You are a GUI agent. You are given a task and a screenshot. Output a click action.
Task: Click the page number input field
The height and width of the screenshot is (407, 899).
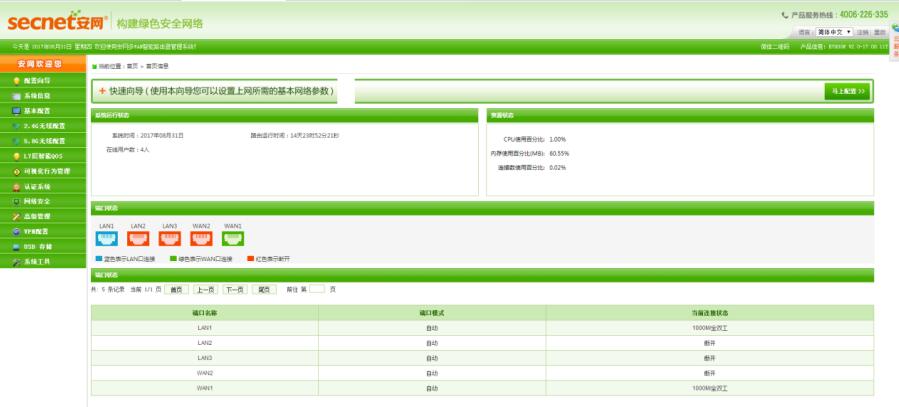pyautogui.click(x=317, y=289)
